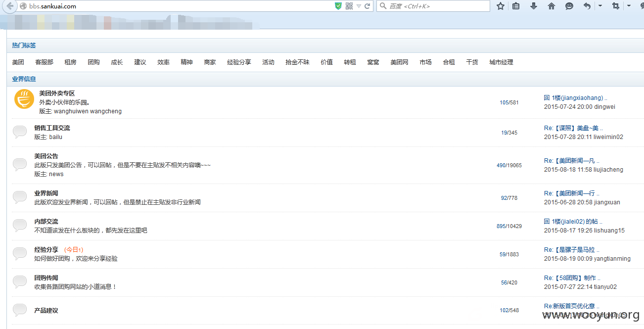644x329 pixels.
Task: Select the 价值 hot tag
Action: click(x=327, y=62)
